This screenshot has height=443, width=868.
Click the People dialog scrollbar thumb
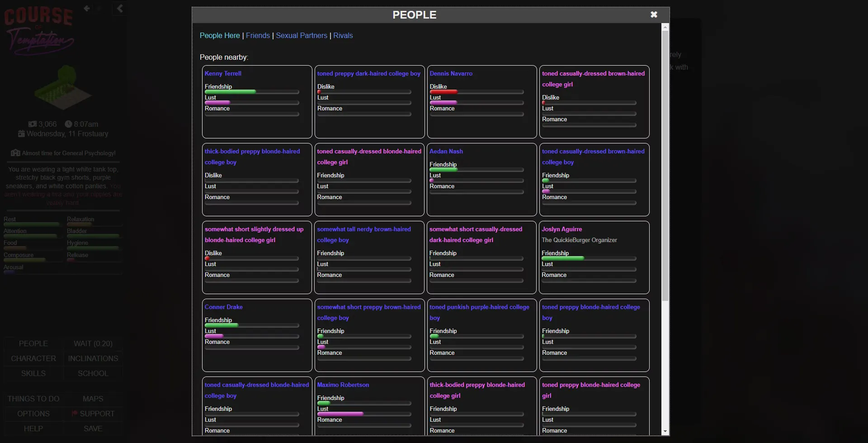click(x=665, y=166)
